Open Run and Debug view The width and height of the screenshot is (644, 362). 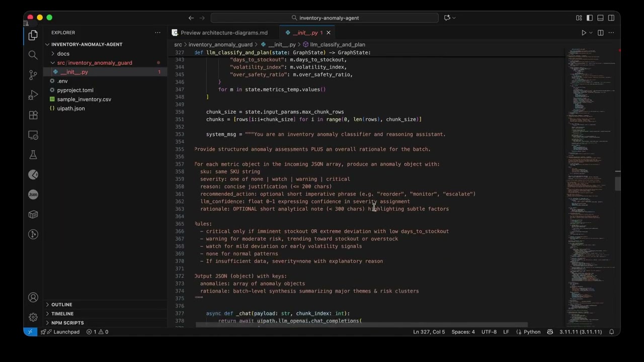click(33, 95)
